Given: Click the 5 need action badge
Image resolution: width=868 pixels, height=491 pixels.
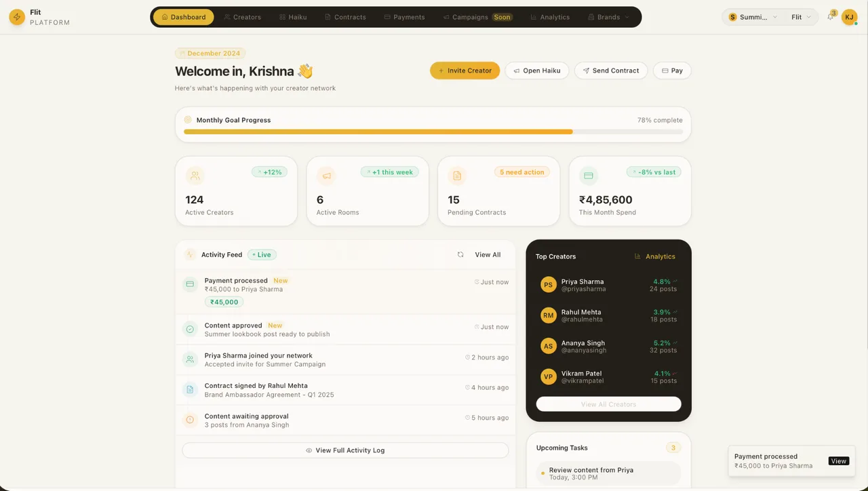Looking at the screenshot, I should coord(521,172).
